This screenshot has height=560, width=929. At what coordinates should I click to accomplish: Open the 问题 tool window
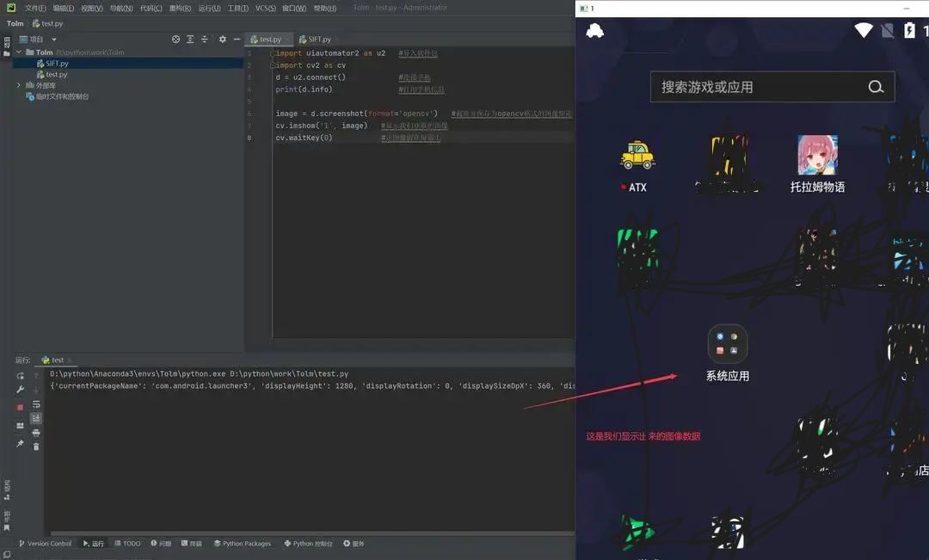(161, 544)
